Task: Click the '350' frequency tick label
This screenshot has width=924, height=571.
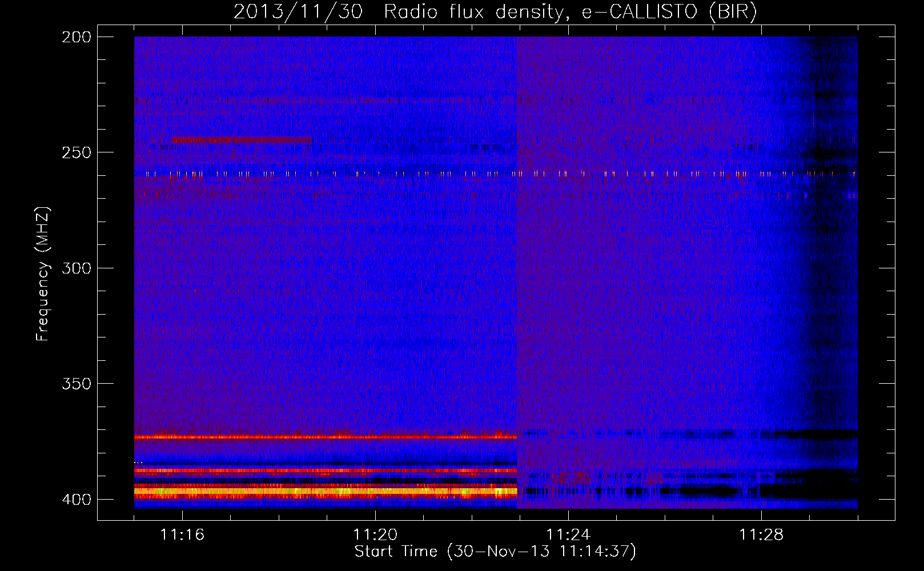Action: click(x=77, y=384)
